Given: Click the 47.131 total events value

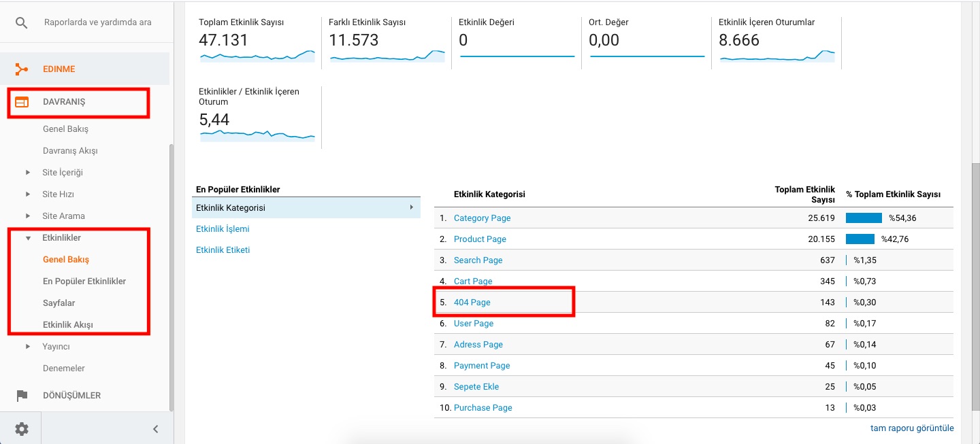Looking at the screenshot, I should coord(223,40).
